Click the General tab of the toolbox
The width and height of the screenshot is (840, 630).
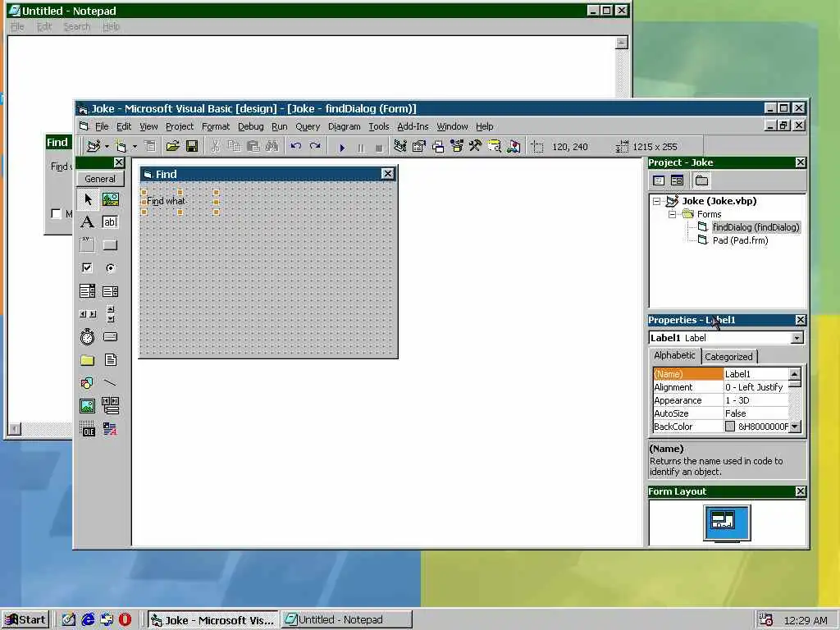tap(100, 179)
